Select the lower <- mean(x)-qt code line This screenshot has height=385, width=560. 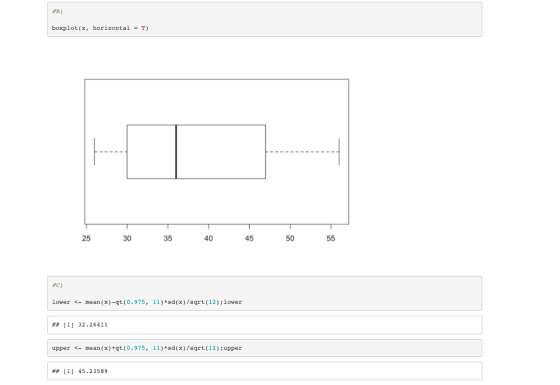click(x=147, y=302)
